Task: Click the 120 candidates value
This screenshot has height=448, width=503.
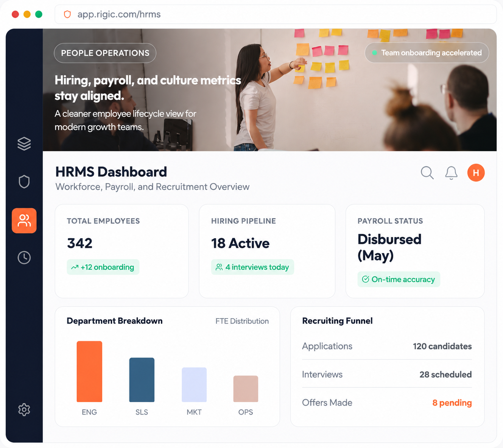Action: pyautogui.click(x=442, y=346)
